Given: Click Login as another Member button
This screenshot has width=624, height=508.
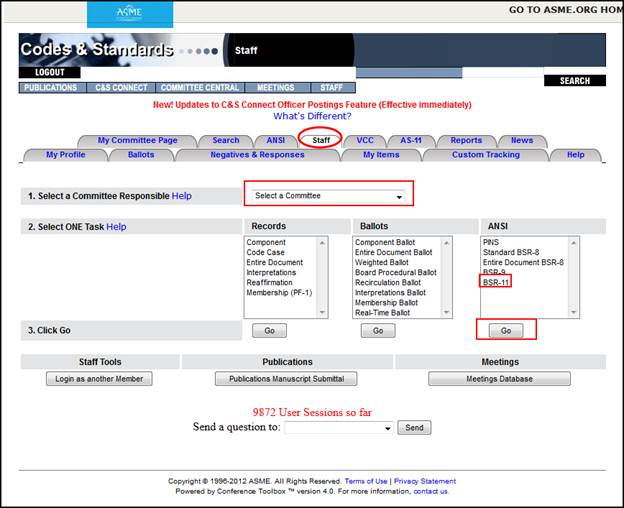Looking at the screenshot, I should (x=99, y=379).
